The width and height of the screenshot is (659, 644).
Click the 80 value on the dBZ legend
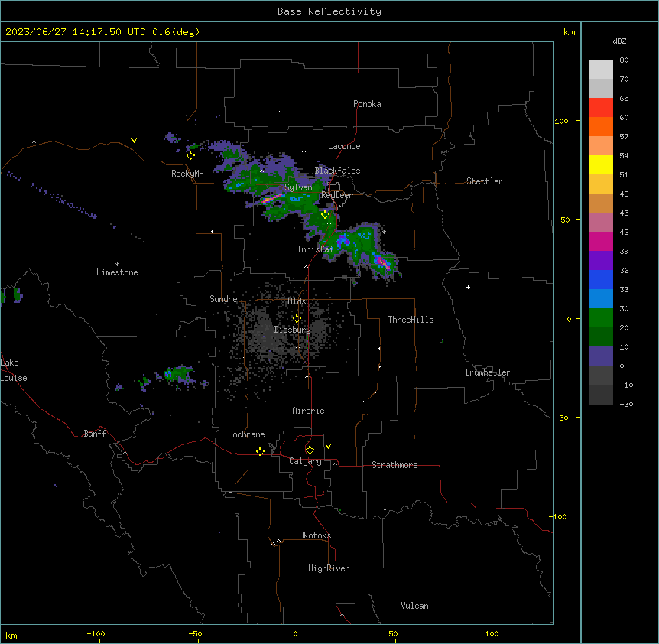[624, 60]
